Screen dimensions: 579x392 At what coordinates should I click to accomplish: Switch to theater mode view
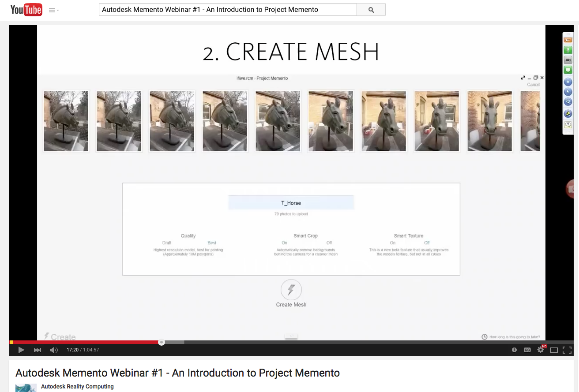pyautogui.click(x=554, y=350)
